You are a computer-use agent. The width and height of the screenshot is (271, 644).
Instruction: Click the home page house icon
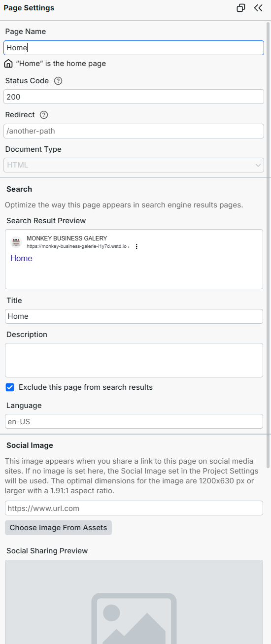tap(8, 64)
